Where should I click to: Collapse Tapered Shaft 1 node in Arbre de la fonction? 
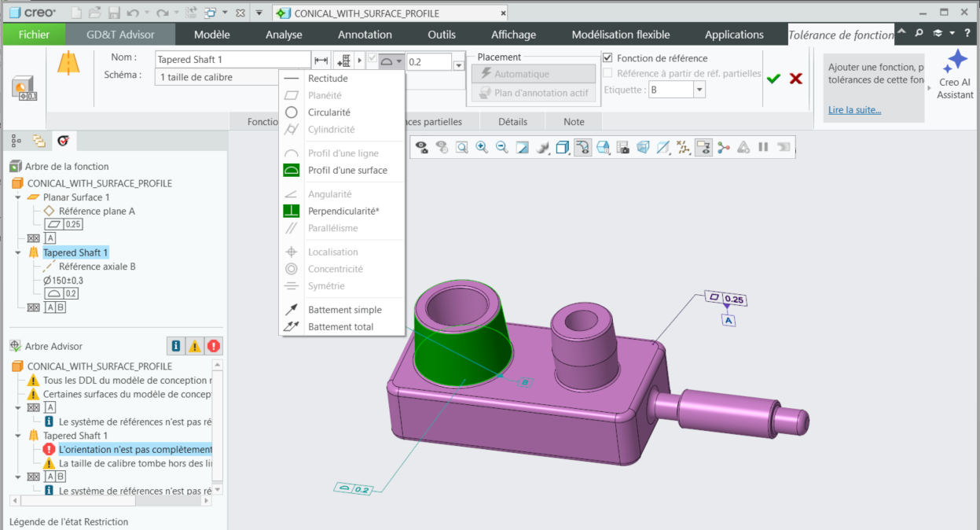tap(20, 253)
